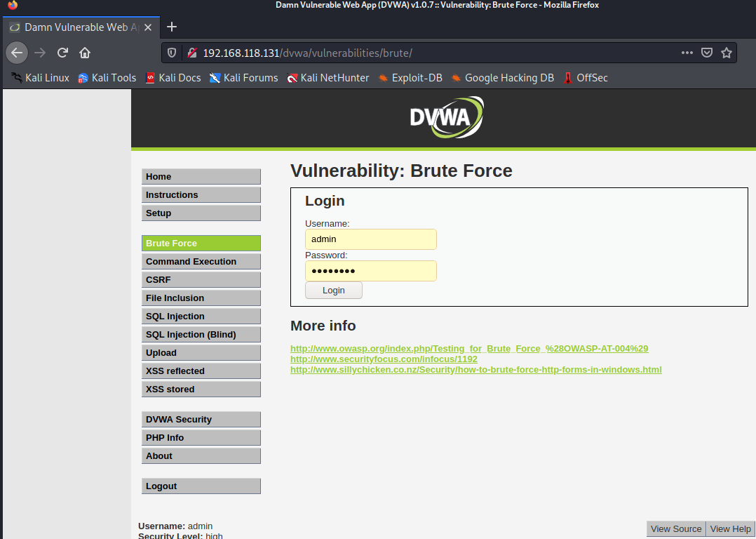Click the Login button
The width and height of the screenshot is (756, 539).
[x=334, y=291]
